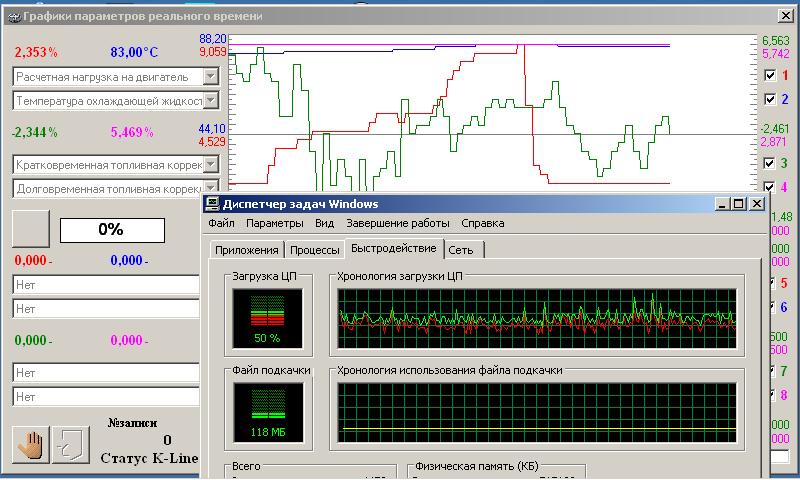Viewport: 800px width, 480px height.
Task: Disable graph channel 3 checkbox
Action: pyautogui.click(x=769, y=163)
